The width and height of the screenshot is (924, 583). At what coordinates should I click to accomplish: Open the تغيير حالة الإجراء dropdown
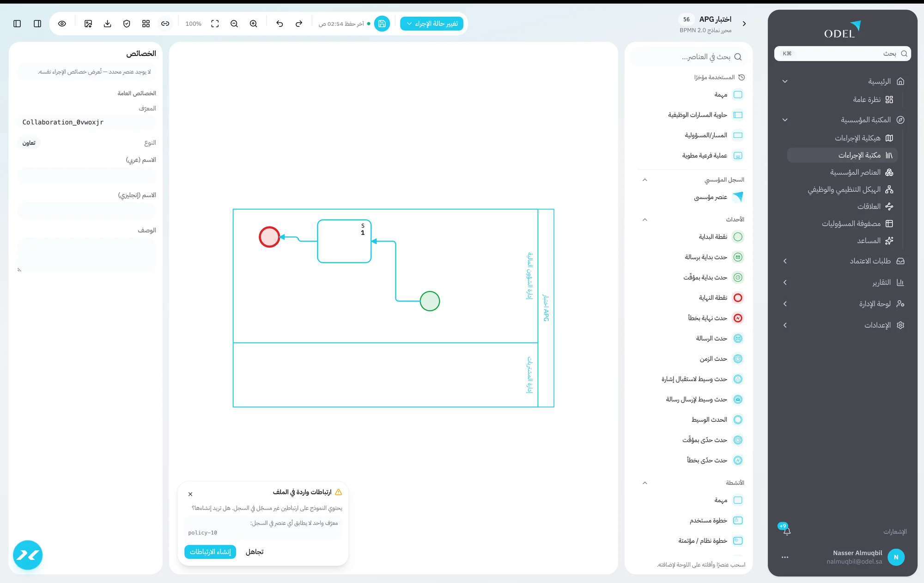(x=432, y=24)
